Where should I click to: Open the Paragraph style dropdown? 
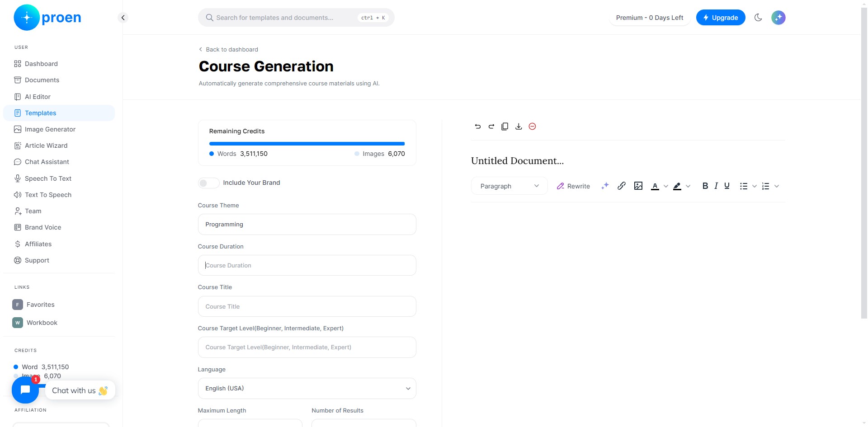point(509,186)
